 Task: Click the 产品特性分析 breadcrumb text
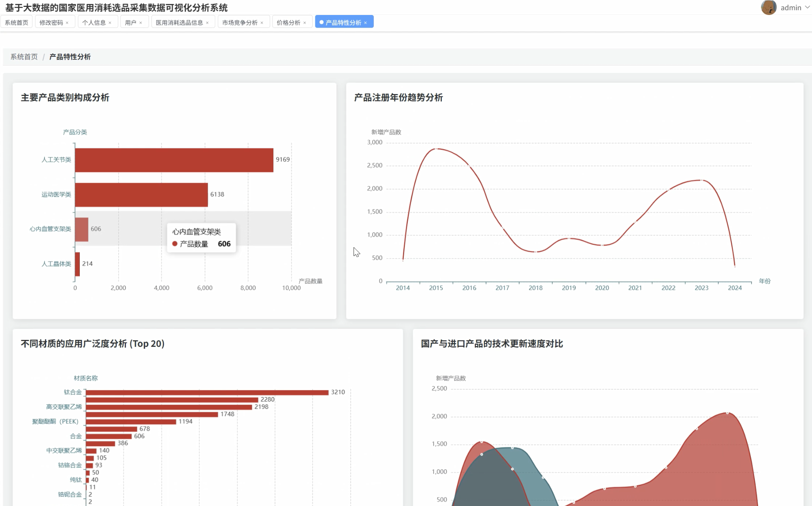click(70, 57)
